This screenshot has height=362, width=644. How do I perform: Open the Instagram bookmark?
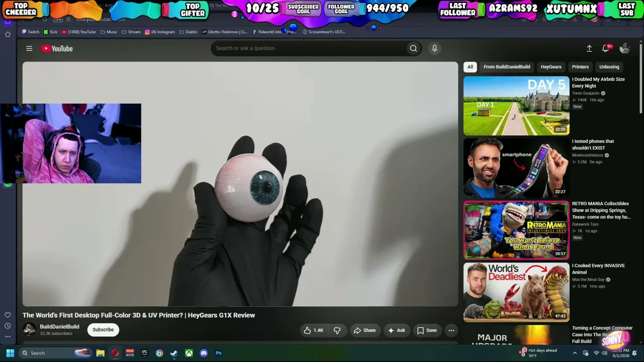tap(160, 32)
